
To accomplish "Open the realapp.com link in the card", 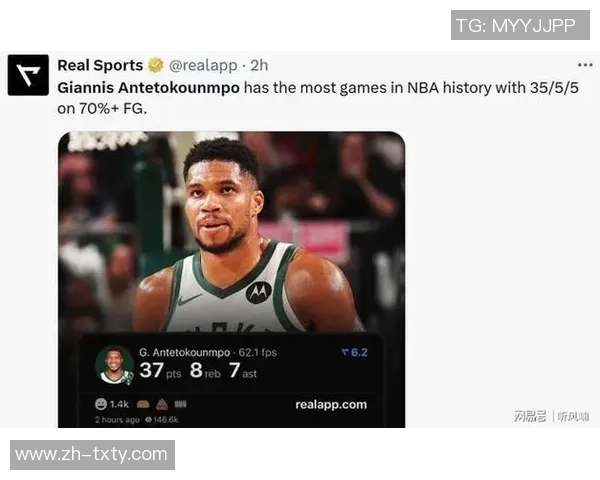I will pos(331,405).
